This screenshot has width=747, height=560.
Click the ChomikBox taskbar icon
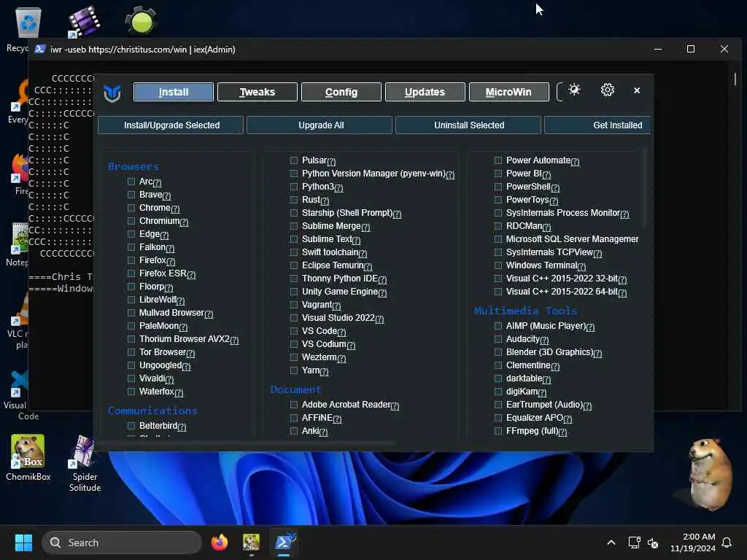251,542
